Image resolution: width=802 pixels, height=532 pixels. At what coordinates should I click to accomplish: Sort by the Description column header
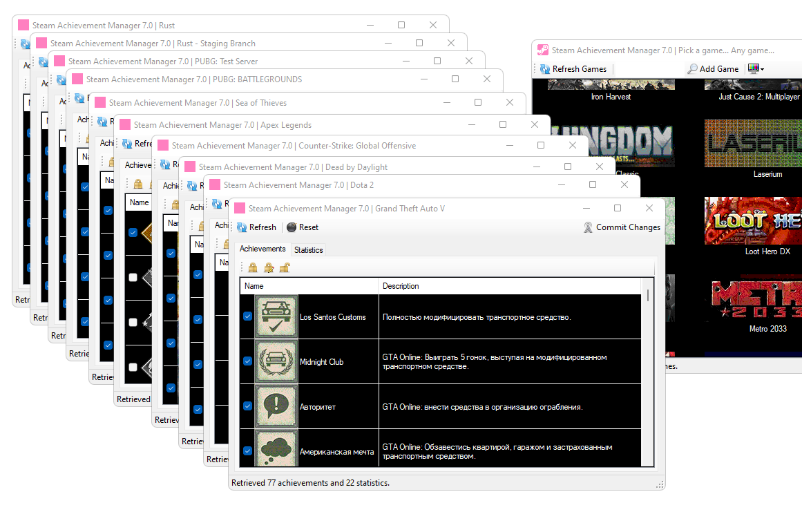[509, 286]
